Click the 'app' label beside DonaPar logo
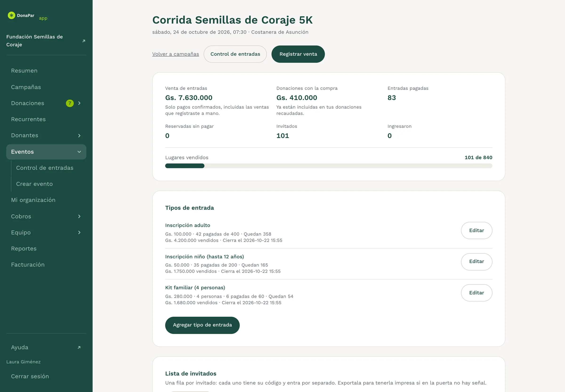Screen dimensions: 565x392 click(43, 18)
